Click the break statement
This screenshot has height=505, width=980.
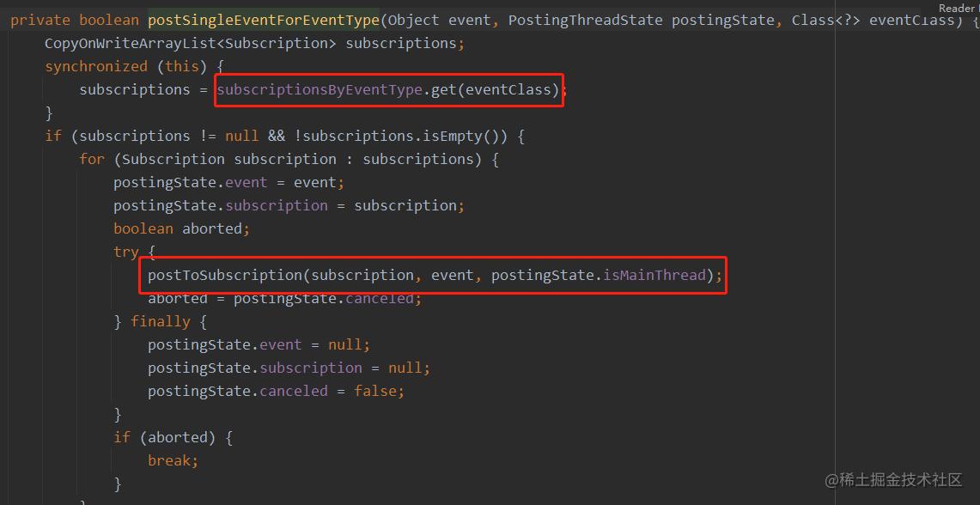coord(170,460)
